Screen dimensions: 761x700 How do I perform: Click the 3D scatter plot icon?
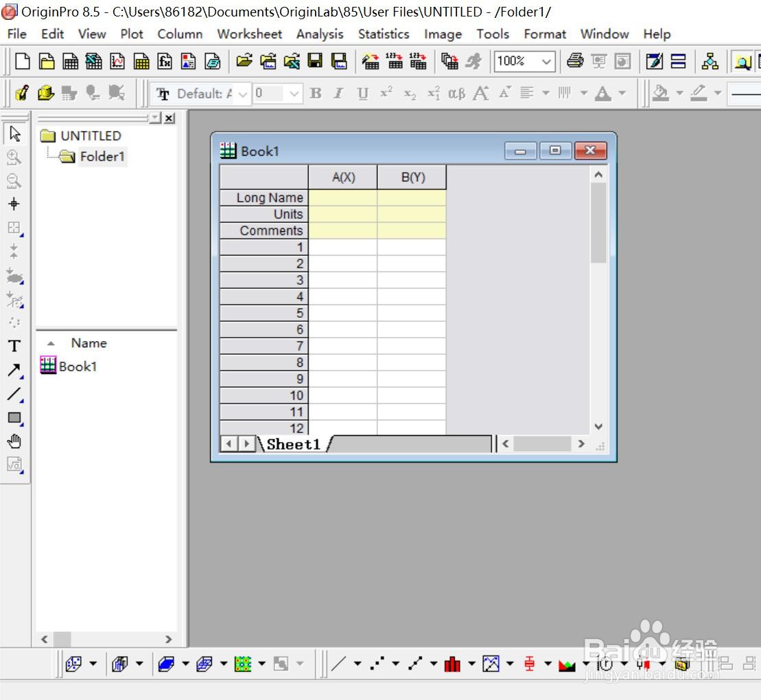(x=74, y=664)
